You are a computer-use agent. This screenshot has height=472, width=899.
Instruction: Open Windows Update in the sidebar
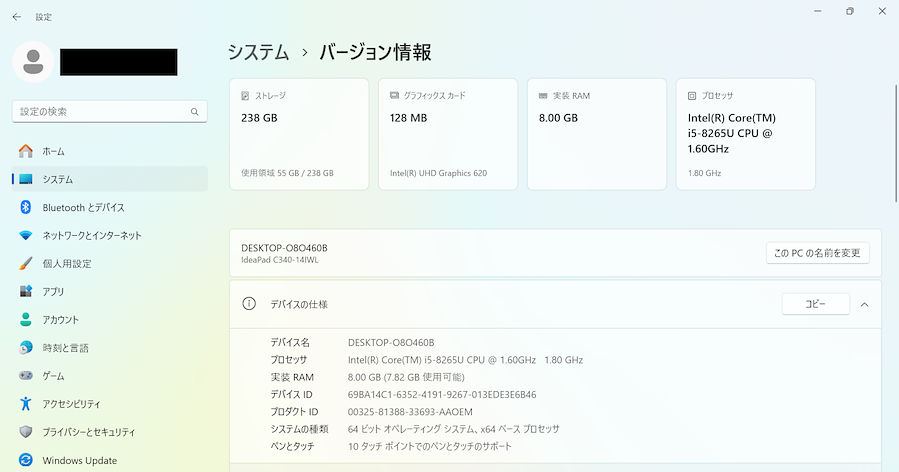pyautogui.click(x=79, y=460)
